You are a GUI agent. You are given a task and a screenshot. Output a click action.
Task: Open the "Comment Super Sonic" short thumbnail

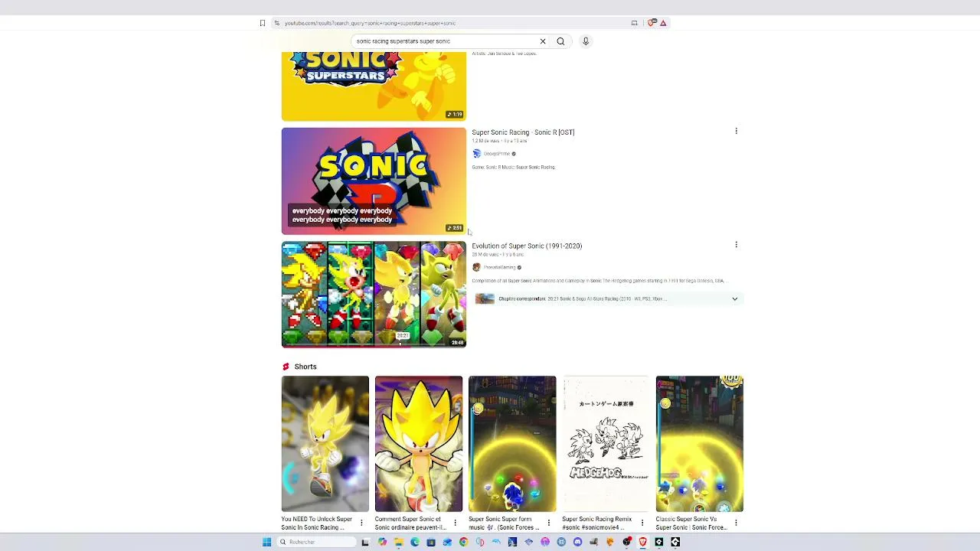coord(419,444)
